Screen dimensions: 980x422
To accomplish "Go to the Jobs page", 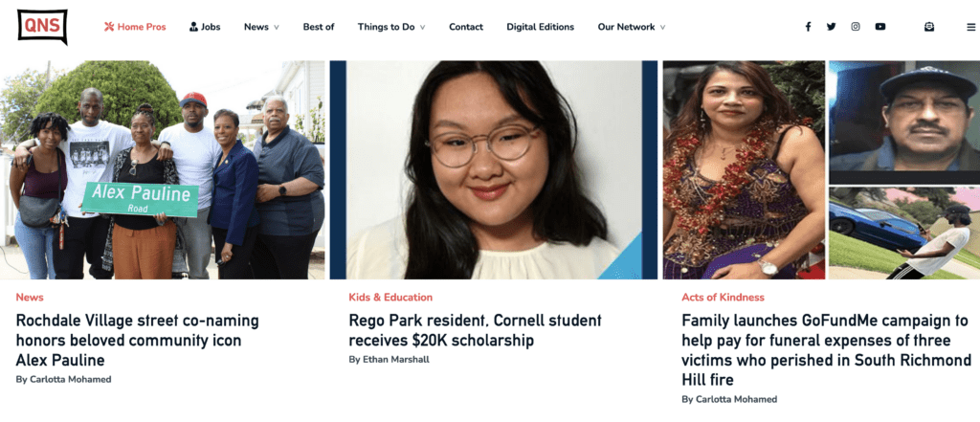I will click(205, 27).
